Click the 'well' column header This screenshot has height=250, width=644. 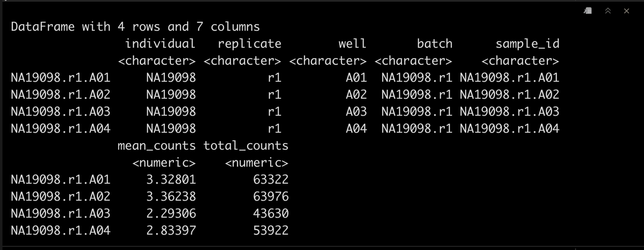tap(352, 44)
